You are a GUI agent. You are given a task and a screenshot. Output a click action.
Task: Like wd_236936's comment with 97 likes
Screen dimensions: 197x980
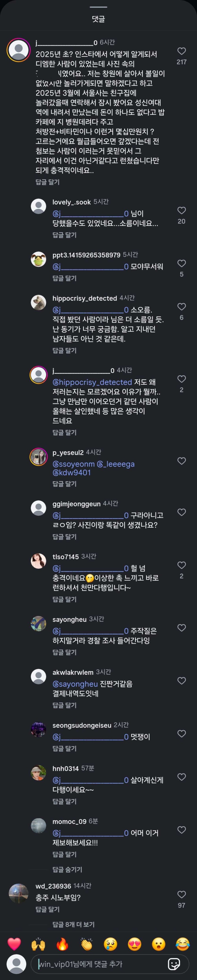coord(182,894)
